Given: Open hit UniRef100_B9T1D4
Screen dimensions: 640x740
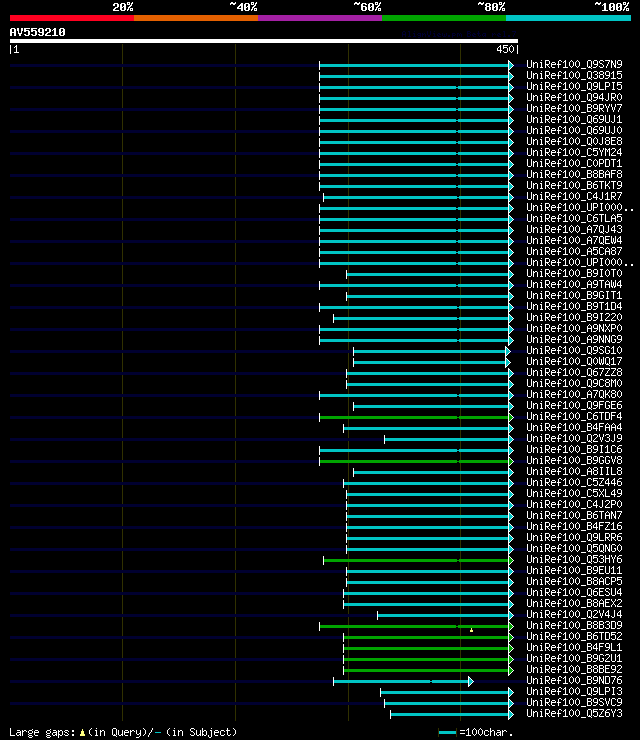Looking at the screenshot, I should 574,306.
